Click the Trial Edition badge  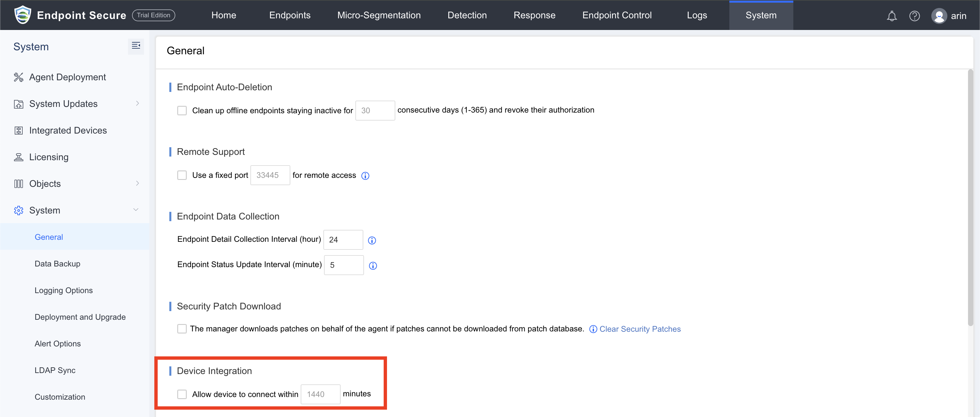tap(154, 15)
